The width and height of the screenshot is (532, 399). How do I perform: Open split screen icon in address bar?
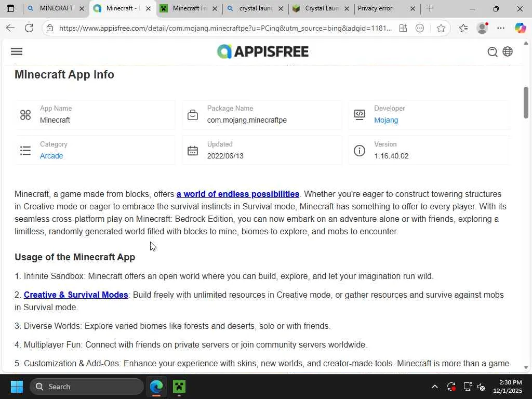(x=403, y=28)
